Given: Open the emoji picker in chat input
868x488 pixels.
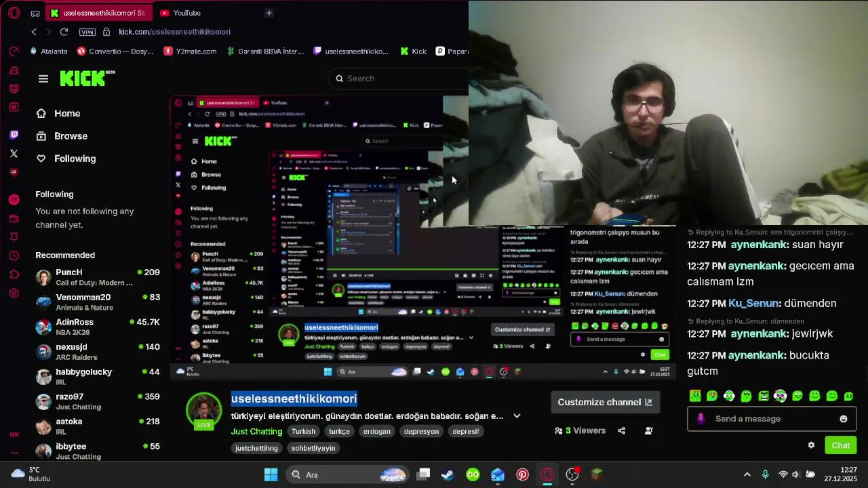Looking at the screenshot, I should click(844, 419).
